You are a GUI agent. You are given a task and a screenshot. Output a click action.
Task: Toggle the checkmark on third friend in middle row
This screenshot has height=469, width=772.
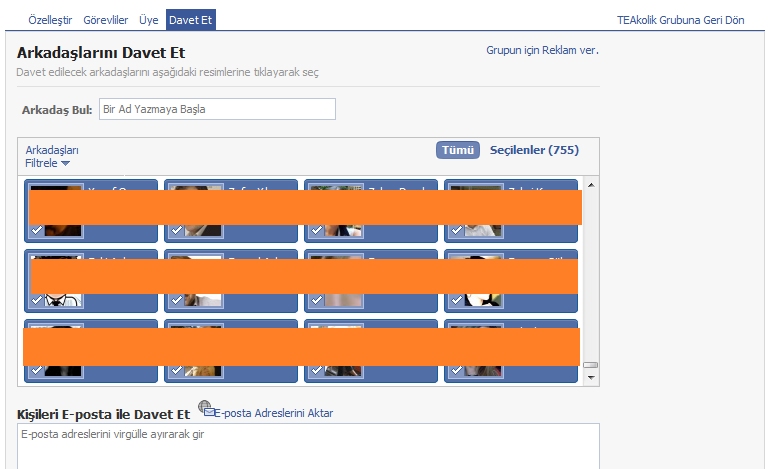coord(317,300)
